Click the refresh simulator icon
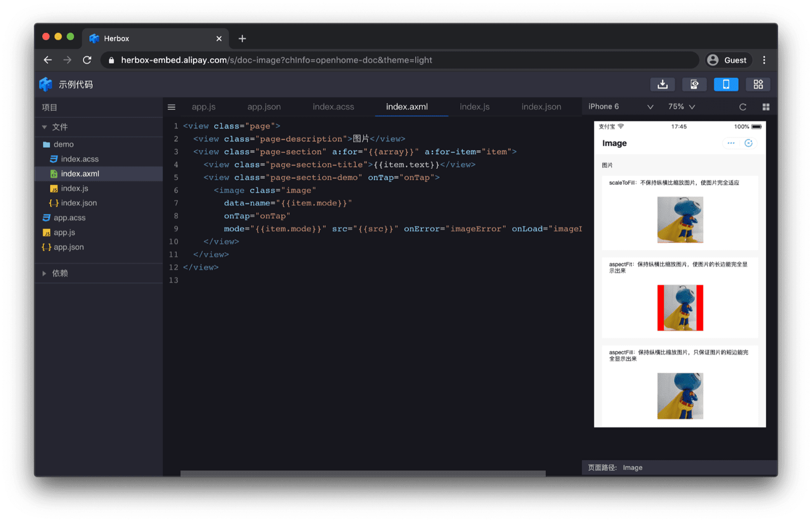The width and height of the screenshot is (812, 522). click(742, 107)
